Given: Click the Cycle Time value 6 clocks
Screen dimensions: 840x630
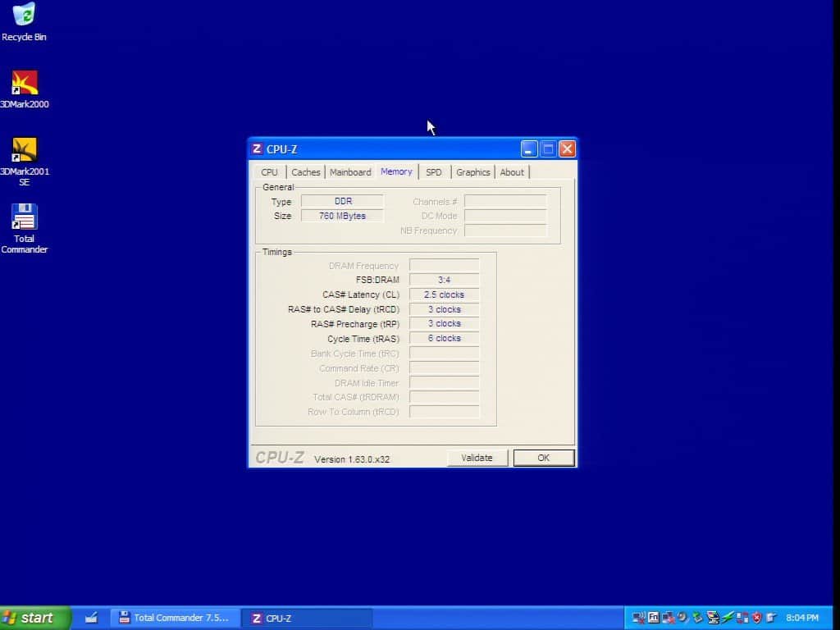Looking at the screenshot, I should click(444, 338).
